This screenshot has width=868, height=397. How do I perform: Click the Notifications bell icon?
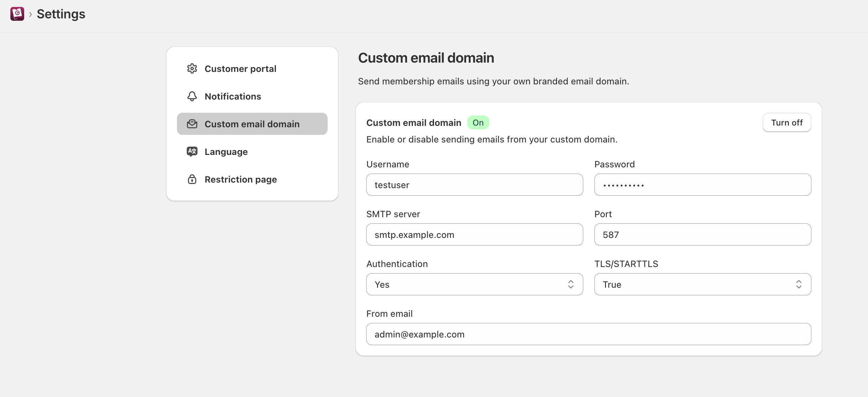(192, 96)
